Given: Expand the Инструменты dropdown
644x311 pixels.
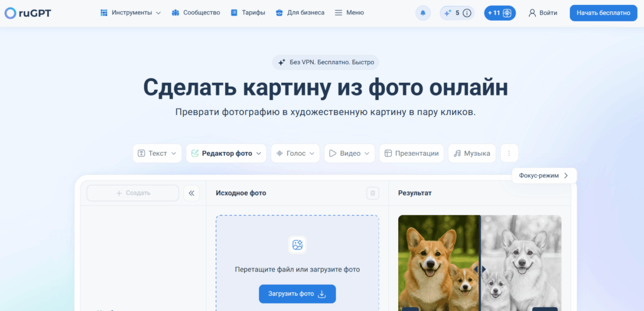Looking at the screenshot, I should pos(131,13).
